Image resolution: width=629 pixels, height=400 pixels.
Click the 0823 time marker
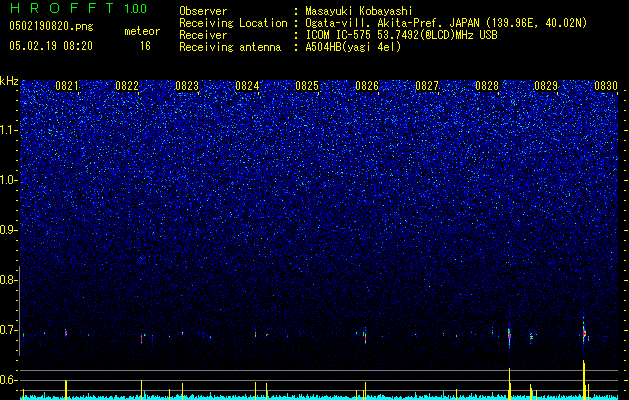click(x=187, y=86)
